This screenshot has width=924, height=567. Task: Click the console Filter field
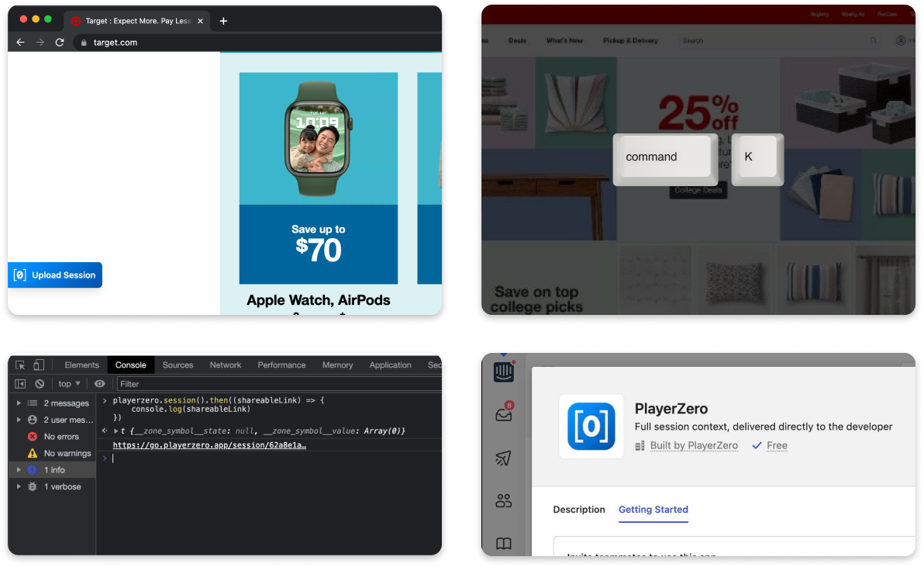tap(279, 384)
